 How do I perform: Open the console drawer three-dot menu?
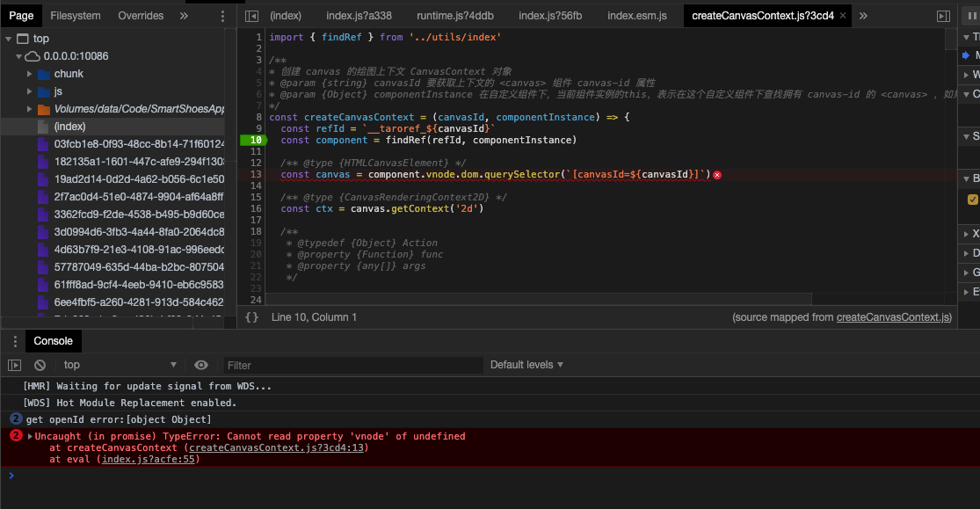click(15, 341)
